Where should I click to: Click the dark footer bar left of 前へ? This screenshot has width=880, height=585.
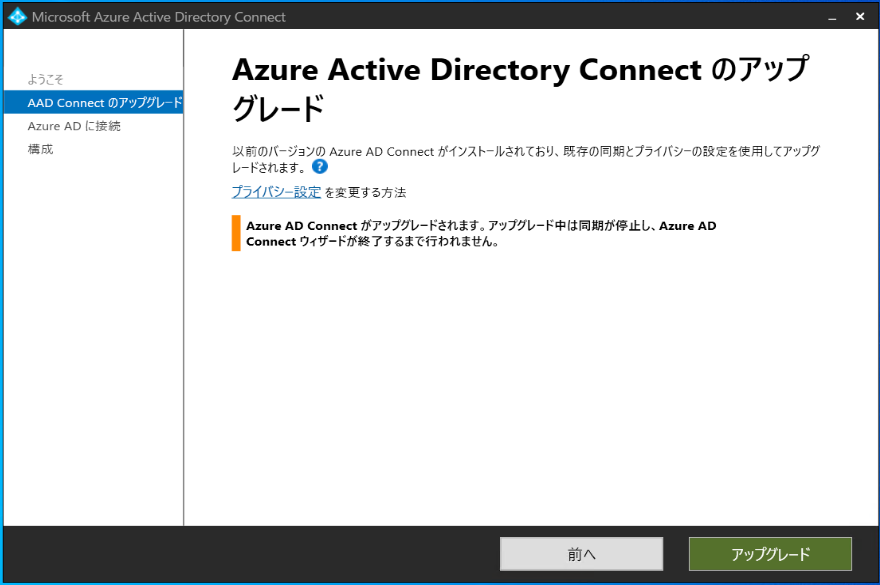250,554
